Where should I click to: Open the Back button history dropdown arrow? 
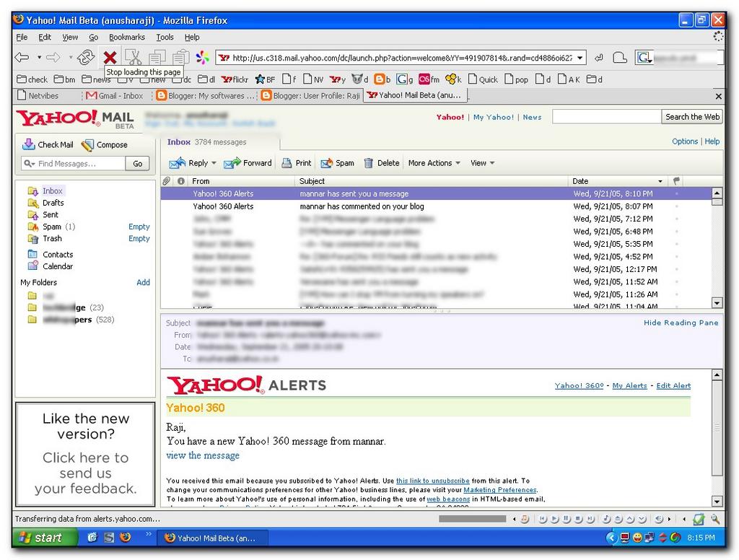coord(39,58)
